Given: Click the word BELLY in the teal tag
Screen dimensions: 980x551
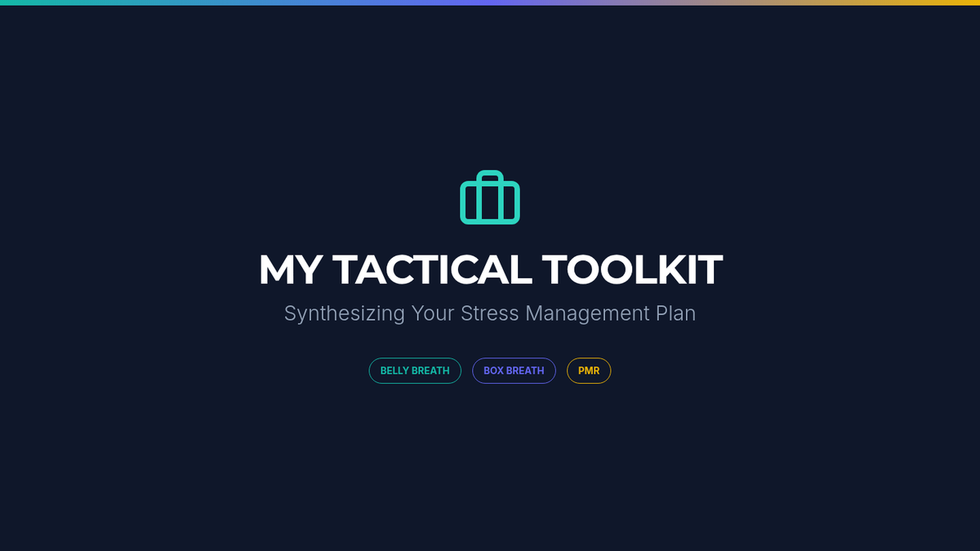Looking at the screenshot, I should click(x=394, y=371).
